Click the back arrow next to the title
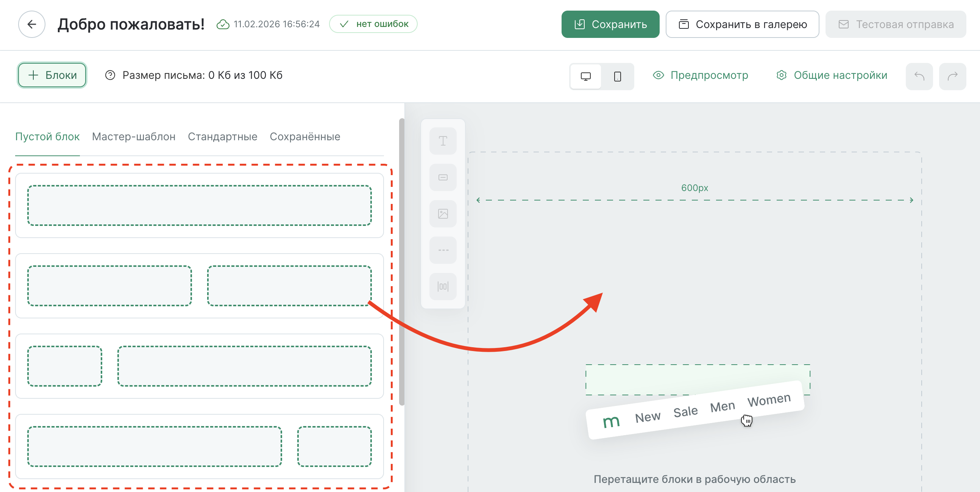The height and width of the screenshot is (492, 980). 31,24
